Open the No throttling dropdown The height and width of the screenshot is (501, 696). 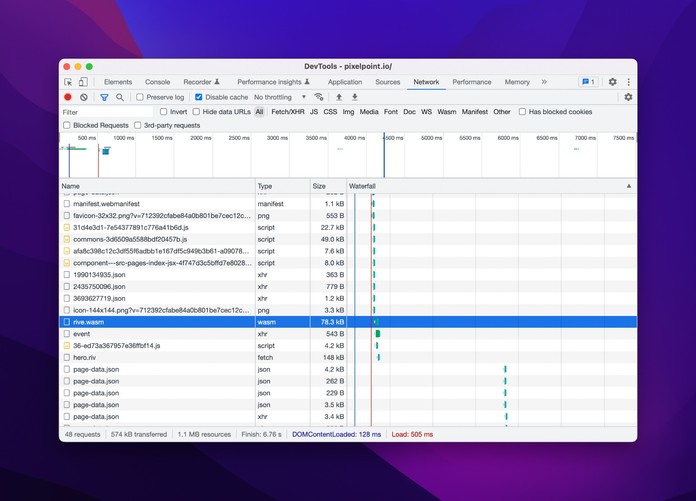click(x=280, y=97)
